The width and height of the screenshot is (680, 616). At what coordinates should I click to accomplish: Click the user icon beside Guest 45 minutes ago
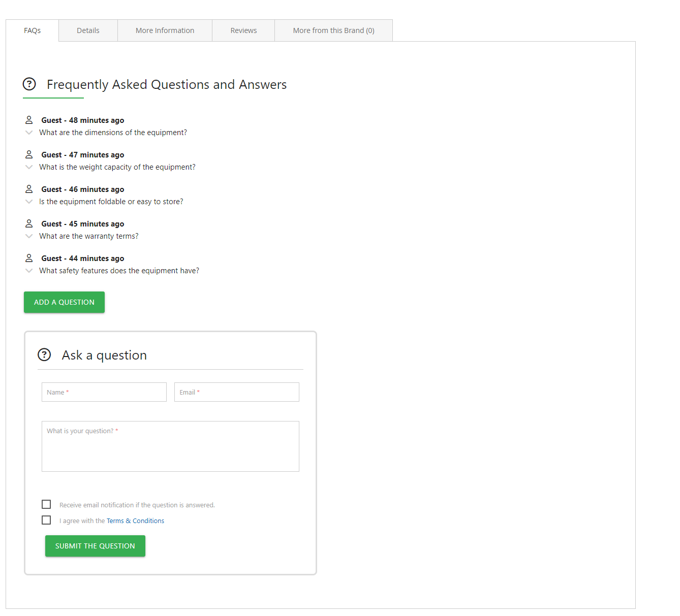coord(29,222)
